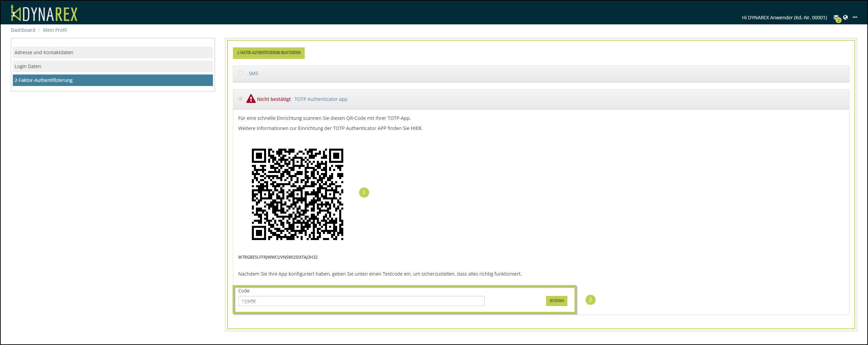This screenshot has width=868, height=345.
Task: Click the red warning triangle icon
Action: pos(251,99)
